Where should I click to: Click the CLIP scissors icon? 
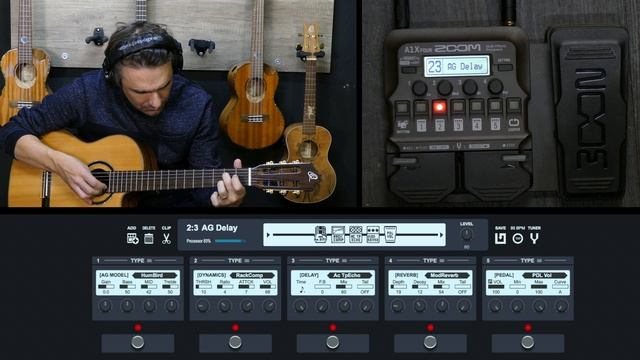[166, 238]
